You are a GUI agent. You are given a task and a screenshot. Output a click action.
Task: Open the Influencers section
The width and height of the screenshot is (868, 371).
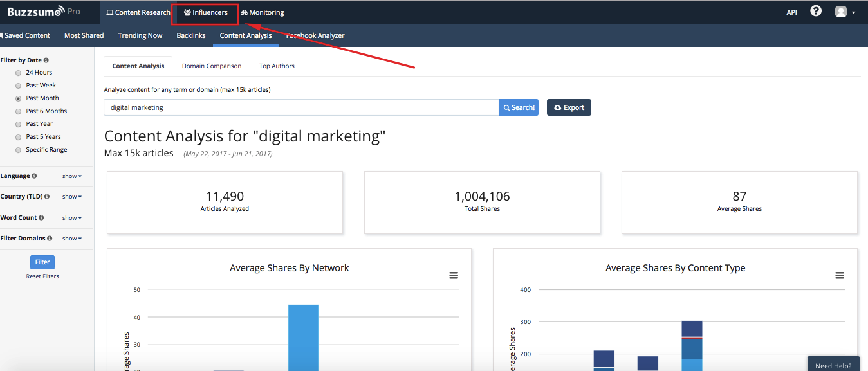[206, 12]
